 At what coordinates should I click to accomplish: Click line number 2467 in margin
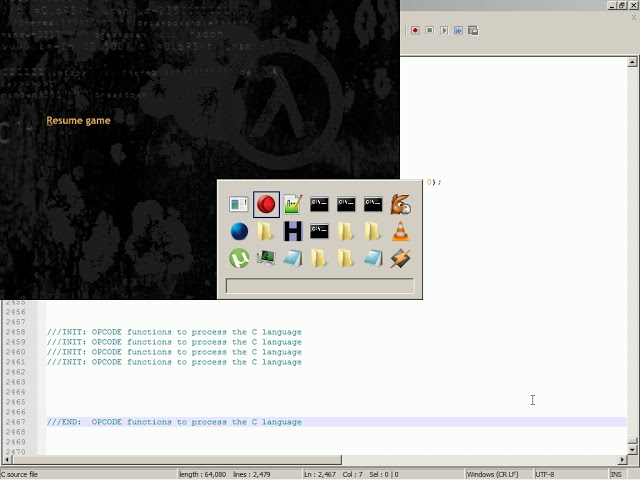16,422
